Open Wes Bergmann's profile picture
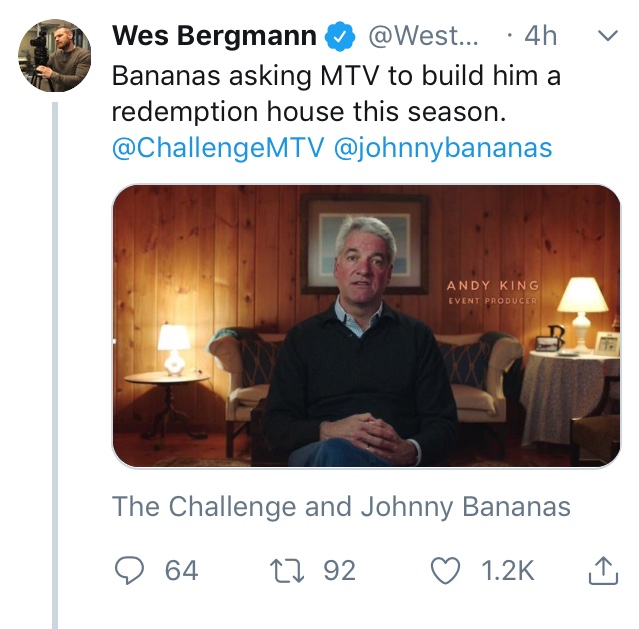The height and width of the screenshot is (629, 639). [x=55, y=55]
